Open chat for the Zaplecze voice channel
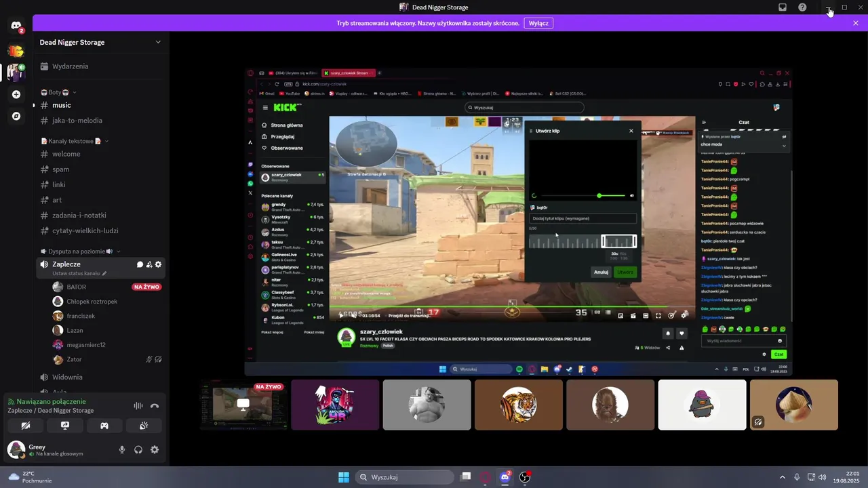 pos(140,264)
